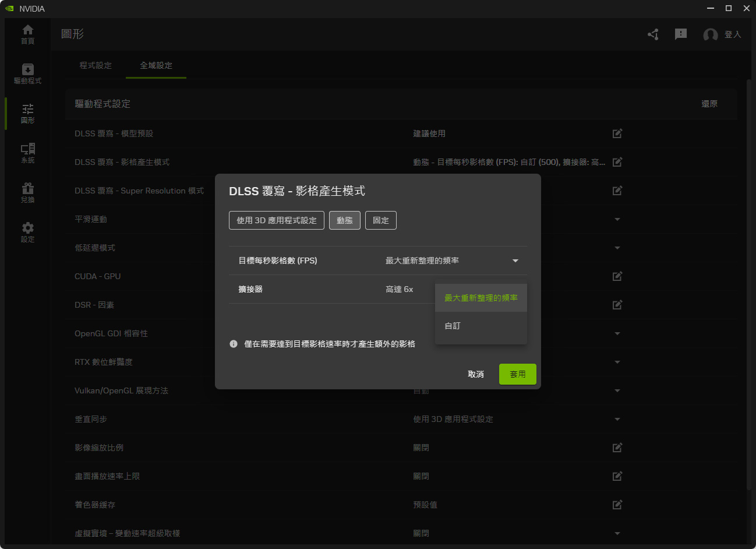Expand 虛擬實境 – 變動速率超級取樣 dropdown
This screenshot has width=756, height=549.
point(617,533)
